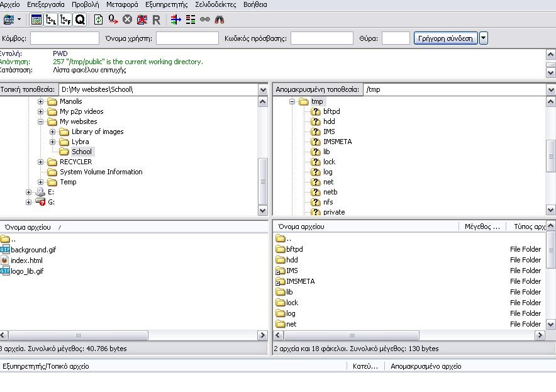The image size is (556, 392).
Task: Open the binoculars file search icon
Action: [x=220, y=20]
